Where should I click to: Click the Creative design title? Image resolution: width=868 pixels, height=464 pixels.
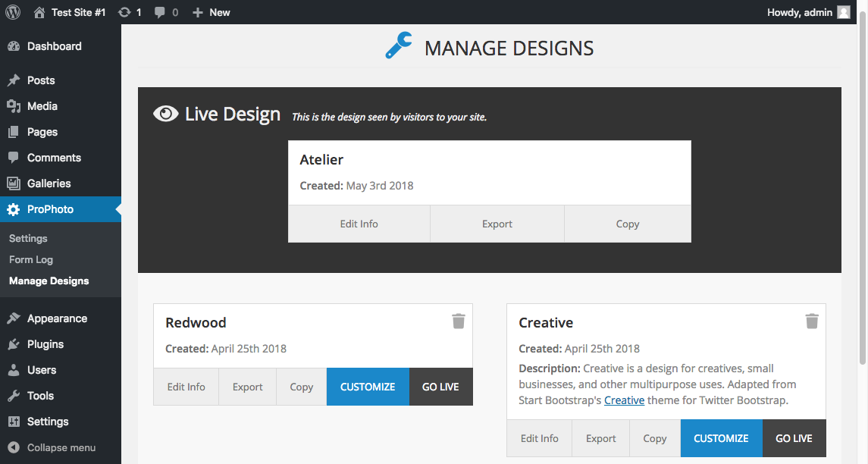[546, 322]
